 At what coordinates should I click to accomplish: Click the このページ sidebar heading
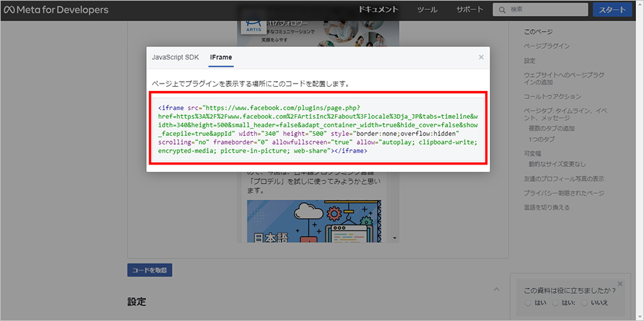click(x=538, y=32)
